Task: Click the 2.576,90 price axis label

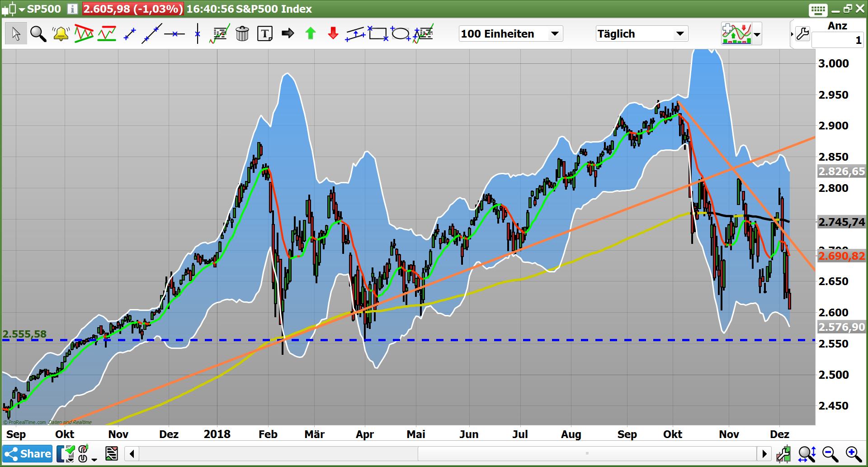Action: click(x=841, y=327)
